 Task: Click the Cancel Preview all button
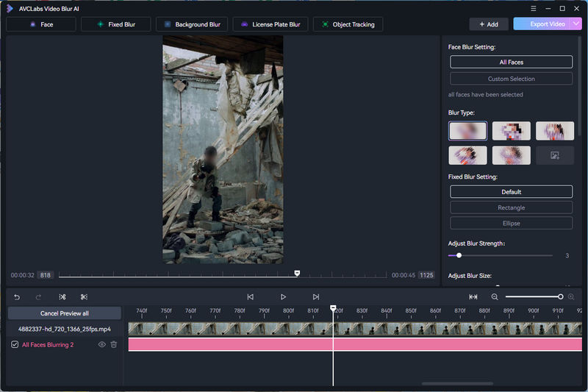pyautogui.click(x=65, y=313)
